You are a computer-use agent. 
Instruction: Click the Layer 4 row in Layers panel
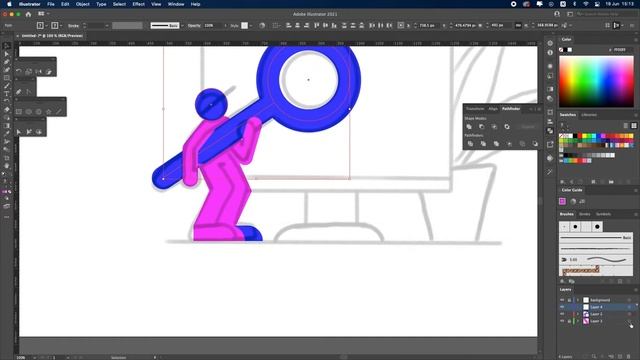click(x=597, y=307)
